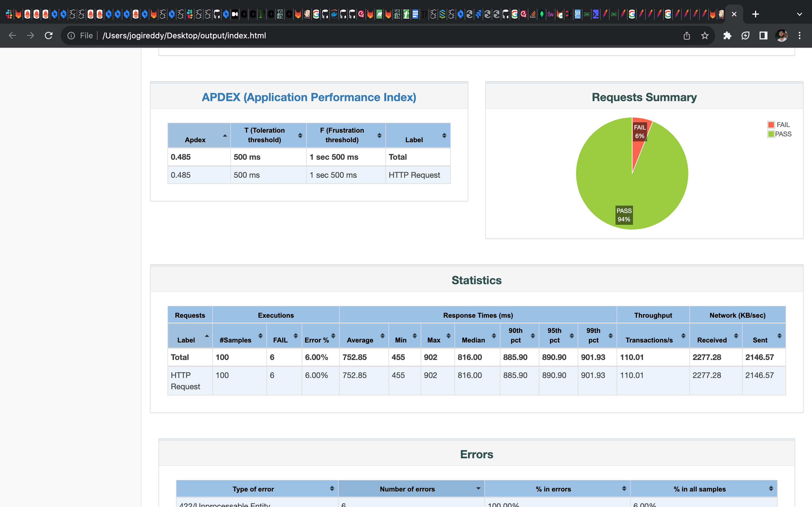Click the bookmark star icon
Screen dimensions: 812x507
705,35
